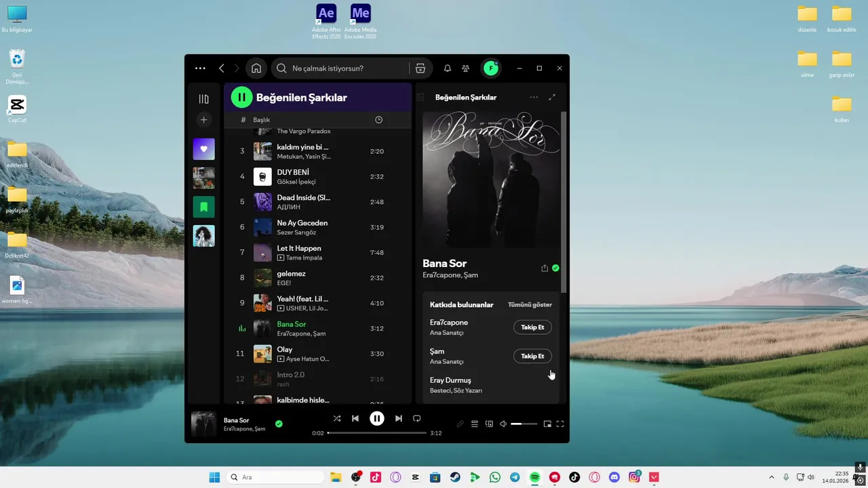Open Adobe Media Encoder 2020 desktop shortcut
Viewport: 868px width, 488px height.
(360, 22)
